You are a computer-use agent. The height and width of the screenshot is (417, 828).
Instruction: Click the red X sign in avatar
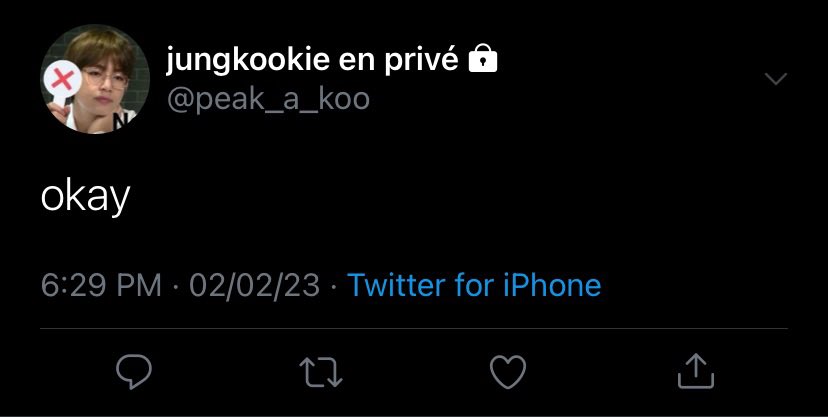(62, 80)
